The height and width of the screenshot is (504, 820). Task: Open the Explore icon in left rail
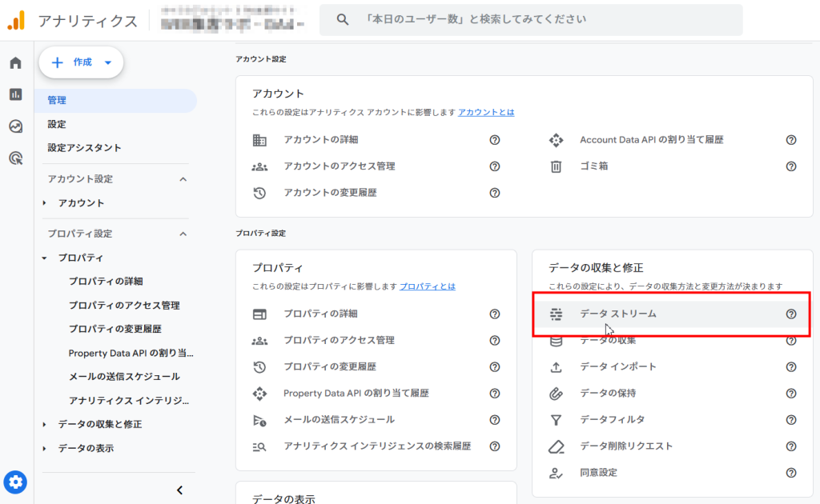pyautogui.click(x=15, y=126)
